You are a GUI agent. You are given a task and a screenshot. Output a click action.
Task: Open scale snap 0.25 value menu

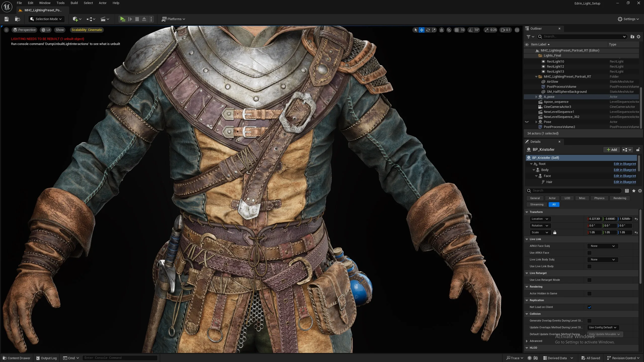coord(494,30)
